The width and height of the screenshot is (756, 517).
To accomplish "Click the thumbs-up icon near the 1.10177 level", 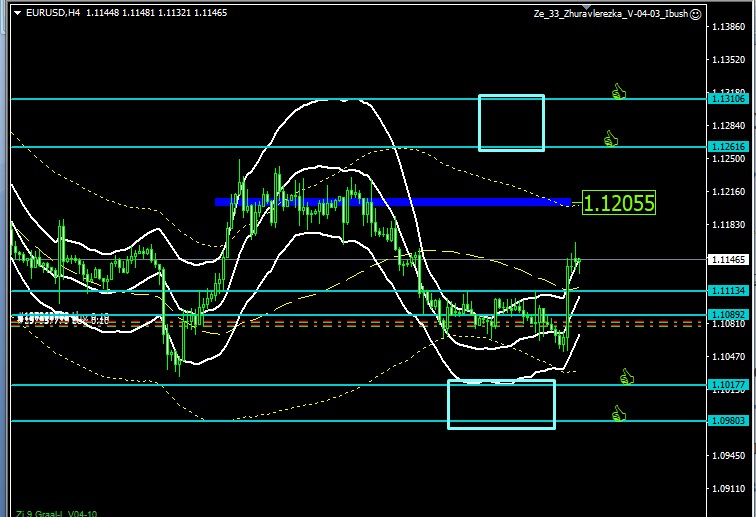I will pyautogui.click(x=627, y=377).
